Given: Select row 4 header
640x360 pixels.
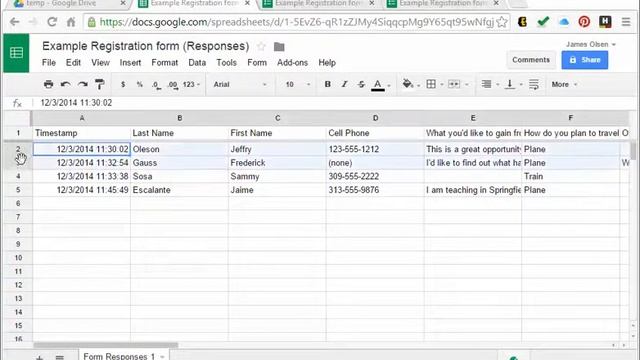Looking at the screenshot, I should pos(18,176).
